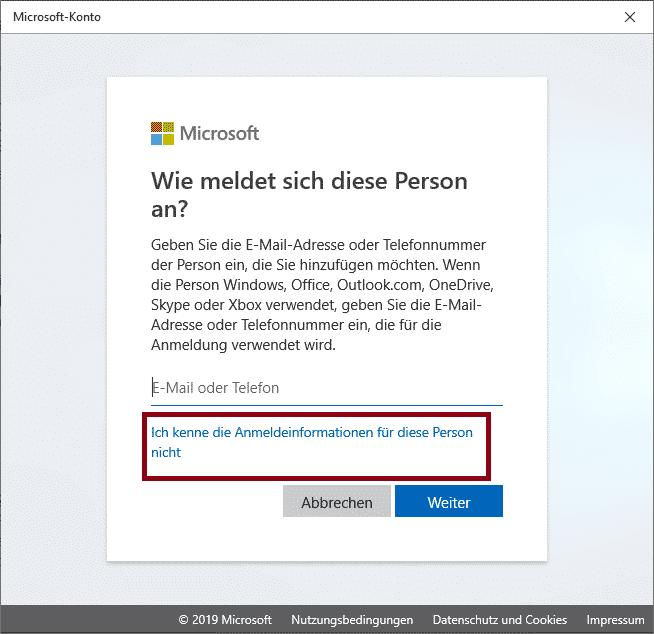Click the word OneDrive in the description
This screenshot has height=634, width=654.
click(461, 285)
